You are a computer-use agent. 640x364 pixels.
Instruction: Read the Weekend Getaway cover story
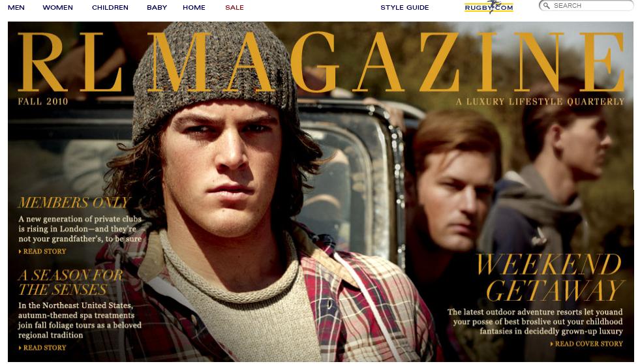[588, 344]
